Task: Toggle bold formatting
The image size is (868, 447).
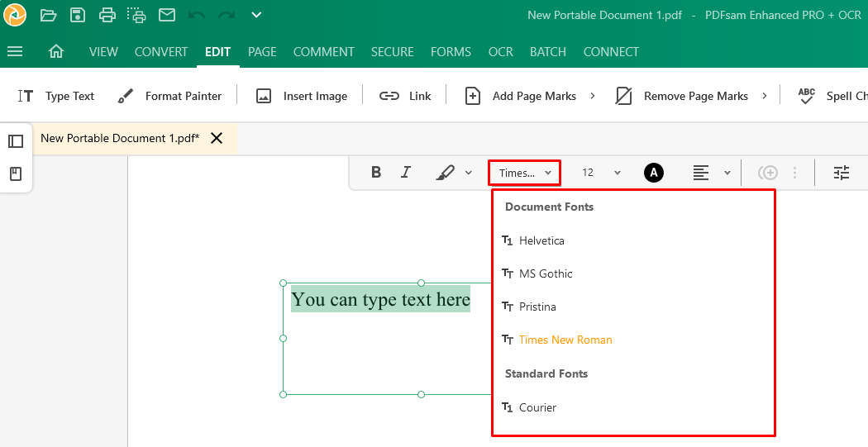Action: [x=376, y=173]
